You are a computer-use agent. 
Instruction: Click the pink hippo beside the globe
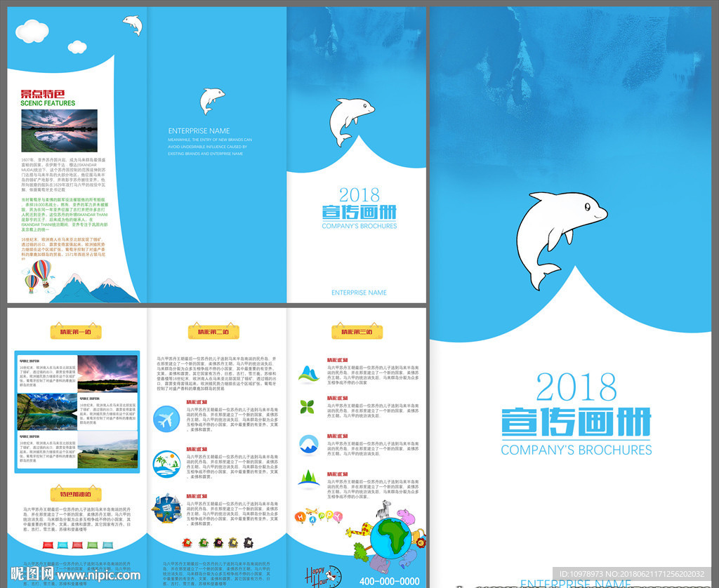pyautogui.click(x=407, y=516)
